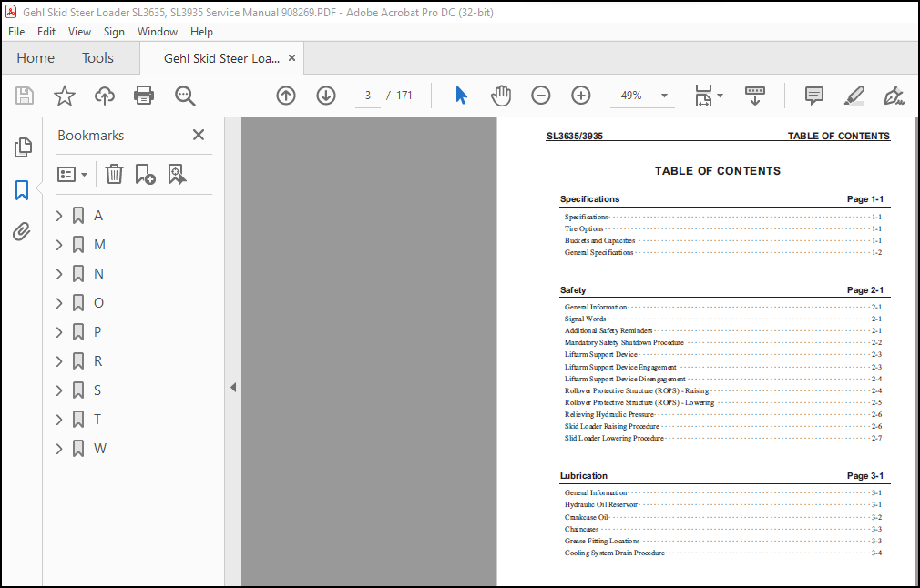Zoom in with plus icon
Screen dimensions: 920x588
(x=580, y=96)
